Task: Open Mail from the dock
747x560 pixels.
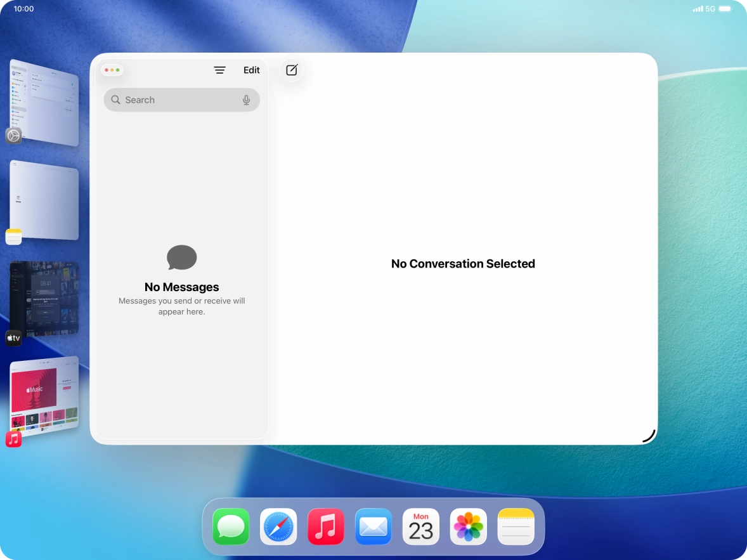Action: (373, 526)
